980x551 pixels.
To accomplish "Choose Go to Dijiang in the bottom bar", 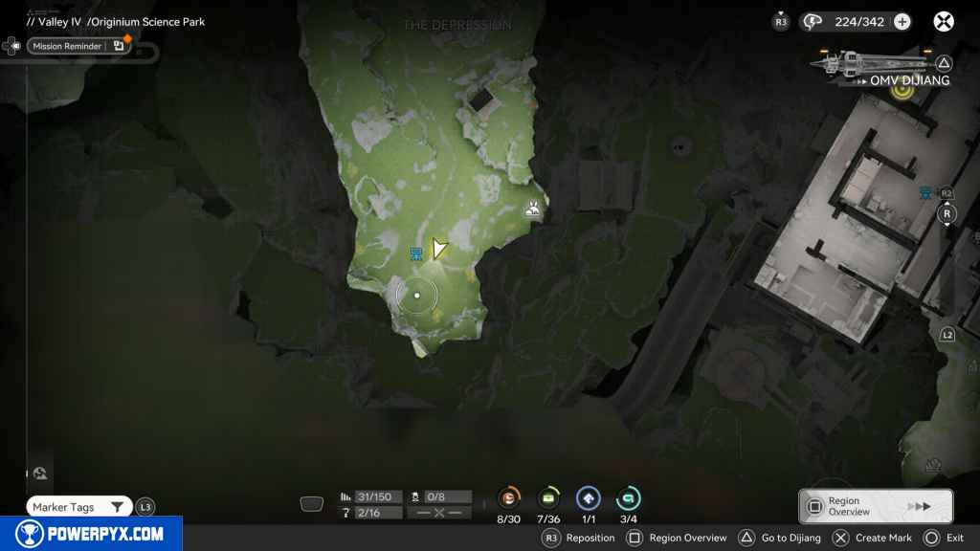I will point(780,538).
